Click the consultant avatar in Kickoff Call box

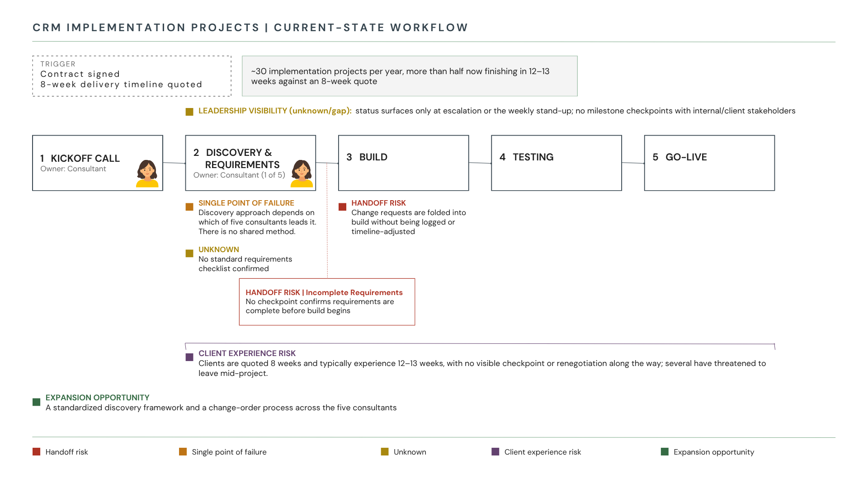[x=147, y=174]
